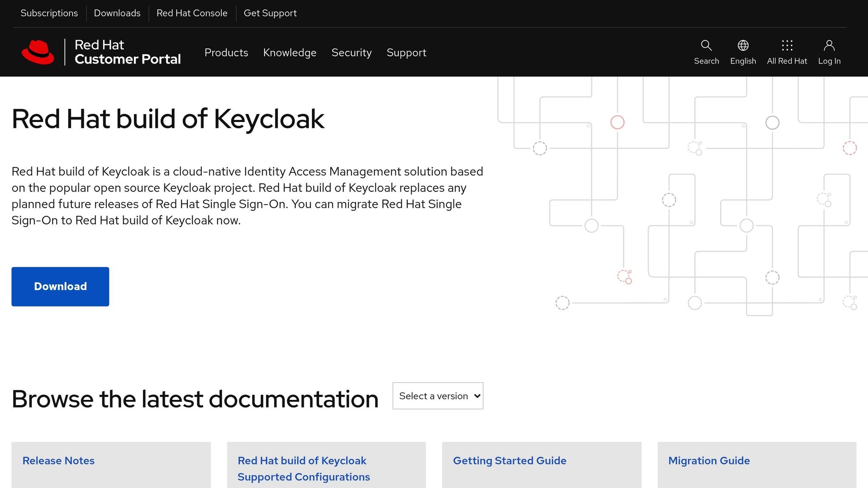Open the Release Notes documentation card
Image resolution: width=868 pixels, height=488 pixels.
(x=58, y=460)
